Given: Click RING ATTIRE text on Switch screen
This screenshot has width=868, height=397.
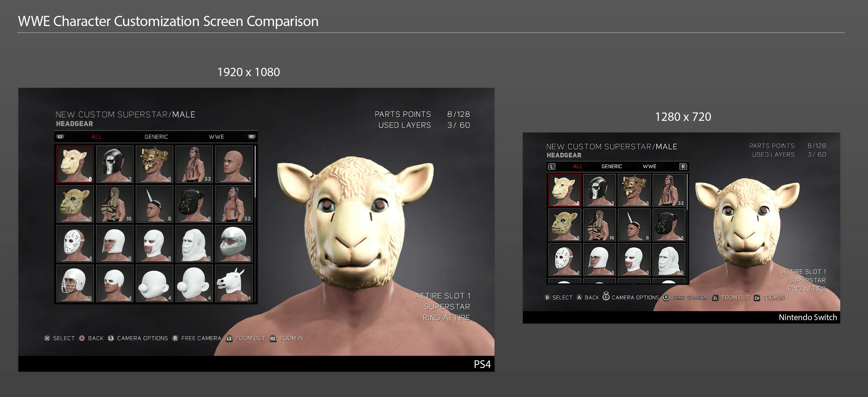Looking at the screenshot, I should click(807, 289).
